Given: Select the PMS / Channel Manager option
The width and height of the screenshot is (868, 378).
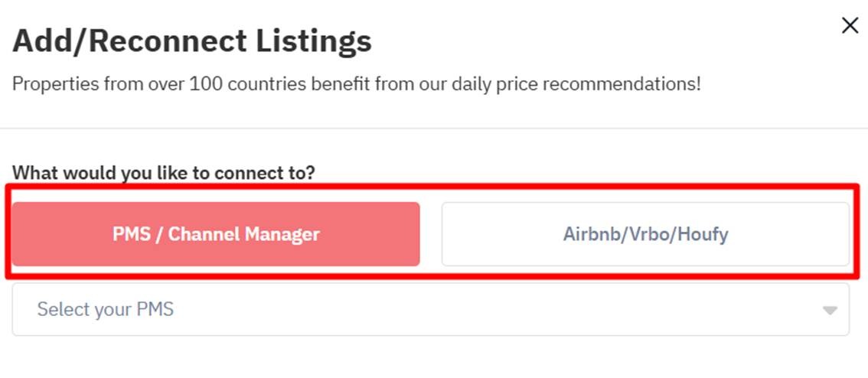Looking at the screenshot, I should [x=216, y=234].
